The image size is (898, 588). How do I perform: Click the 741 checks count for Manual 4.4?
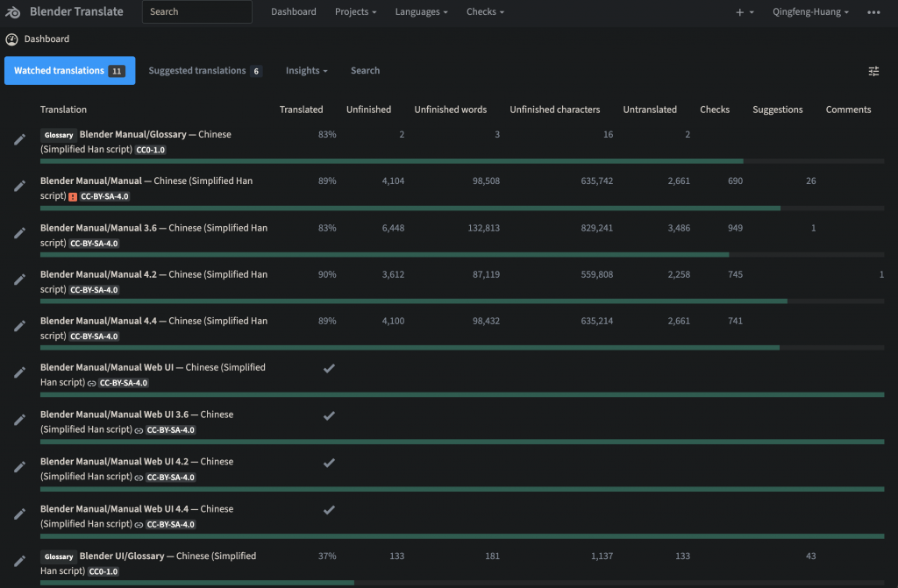[736, 322]
